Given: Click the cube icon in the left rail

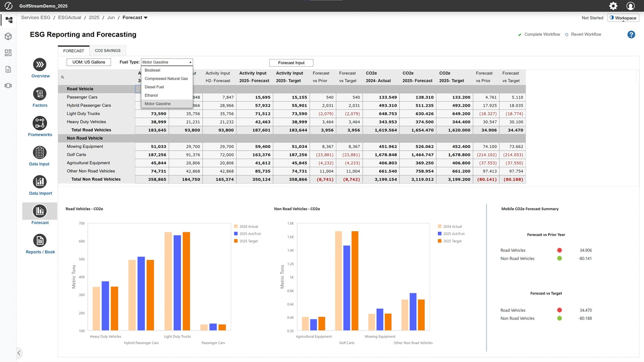Looking at the screenshot, I should click(x=8, y=36).
